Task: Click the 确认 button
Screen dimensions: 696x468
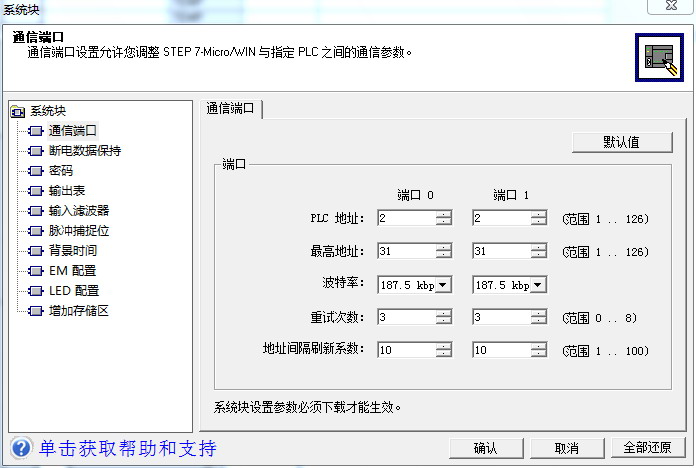Action: click(485, 448)
